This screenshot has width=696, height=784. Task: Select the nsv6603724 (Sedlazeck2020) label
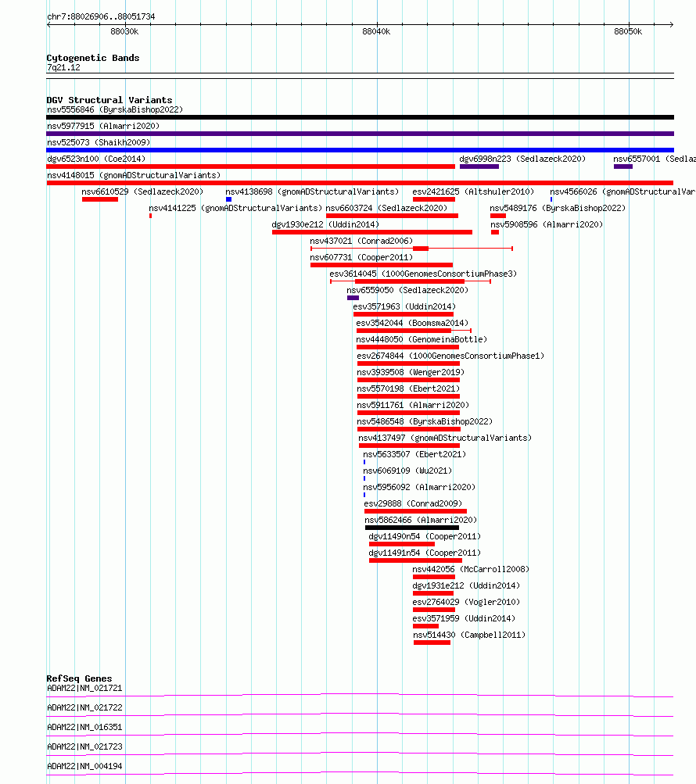[386, 209]
